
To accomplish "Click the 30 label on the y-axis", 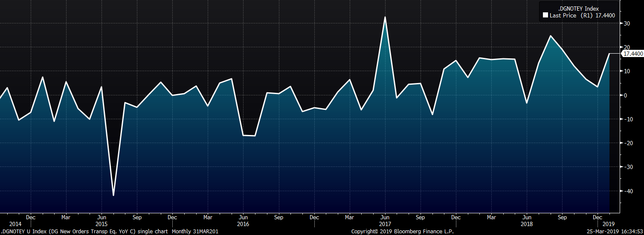I will click(x=627, y=23).
